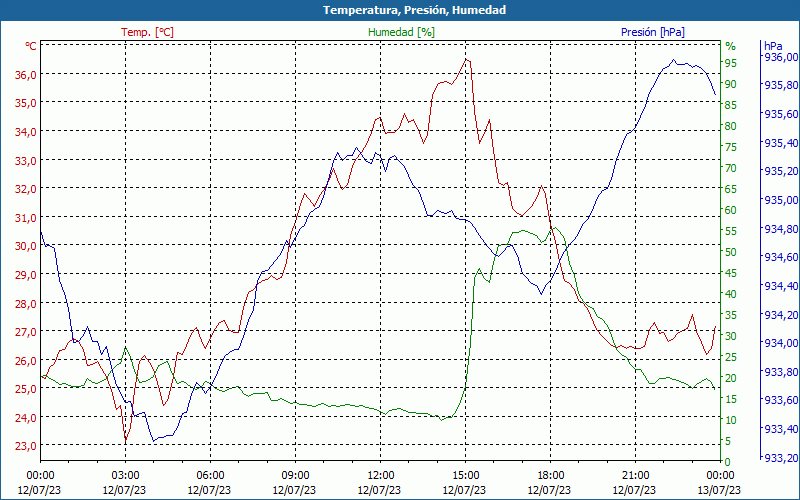
Task: Click the red '°C' axis unit label
Action: pos(31,46)
